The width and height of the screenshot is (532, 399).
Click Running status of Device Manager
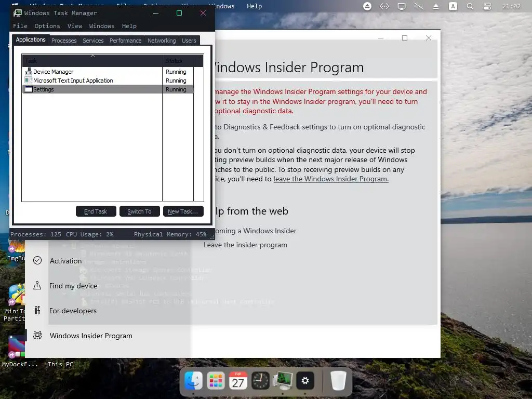(x=176, y=72)
